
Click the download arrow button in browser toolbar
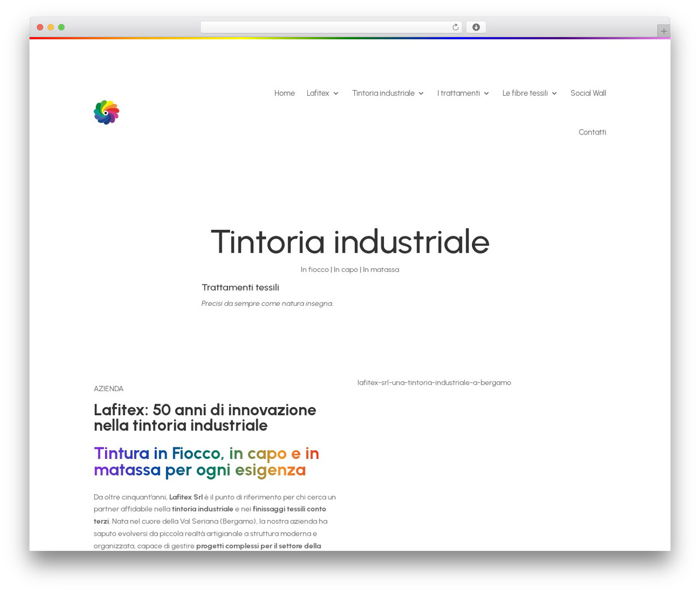(x=476, y=27)
